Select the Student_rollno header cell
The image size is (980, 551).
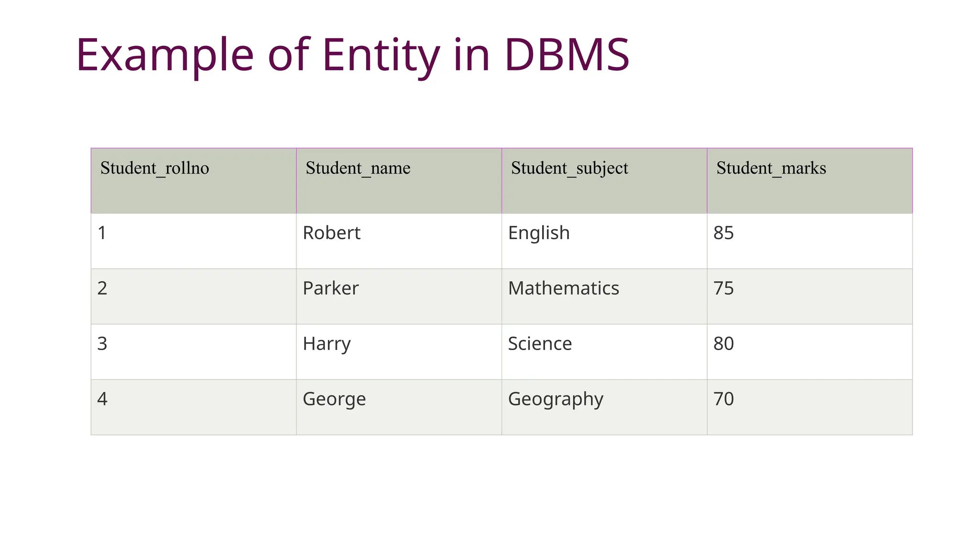click(193, 180)
